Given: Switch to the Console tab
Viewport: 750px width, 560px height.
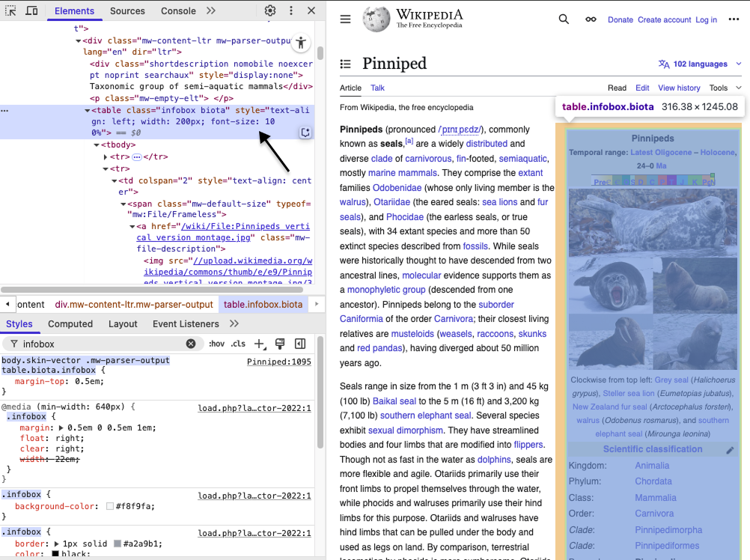Looking at the screenshot, I should 178,10.
